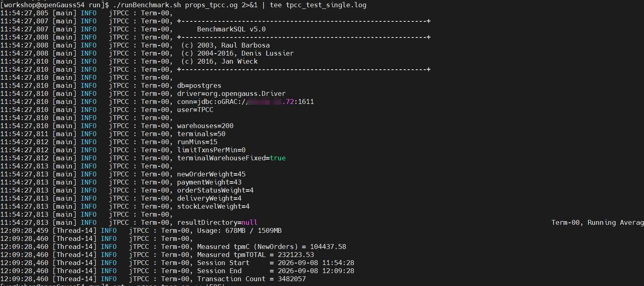This screenshot has height=286, width=644.
Task: Click the paymentWeight=43 line
Action: pyautogui.click(x=209, y=182)
